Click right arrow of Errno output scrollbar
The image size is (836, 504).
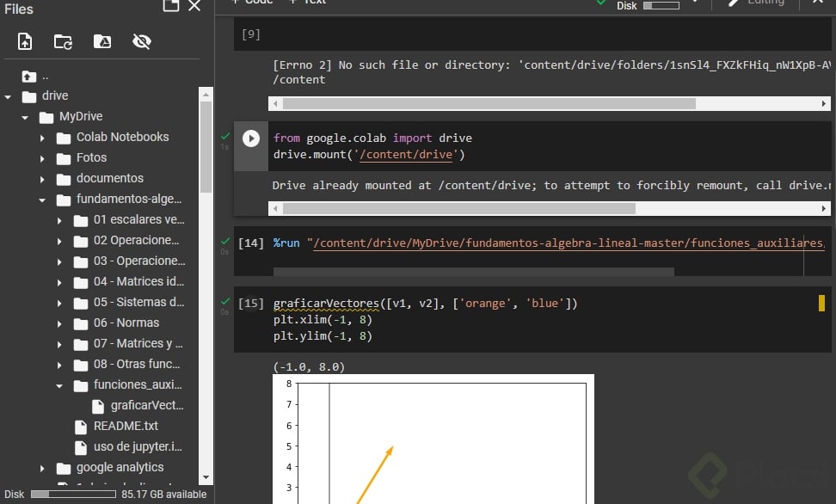pyautogui.click(x=824, y=103)
